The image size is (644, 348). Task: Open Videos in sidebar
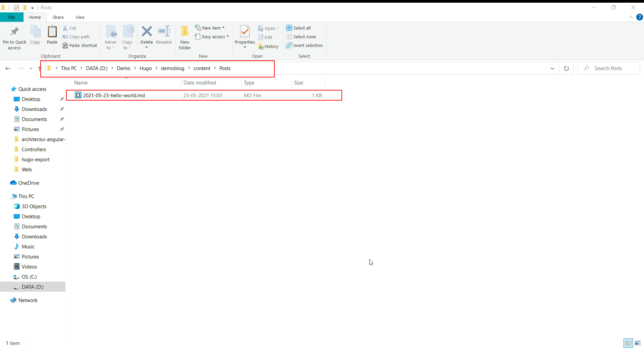[x=29, y=267]
